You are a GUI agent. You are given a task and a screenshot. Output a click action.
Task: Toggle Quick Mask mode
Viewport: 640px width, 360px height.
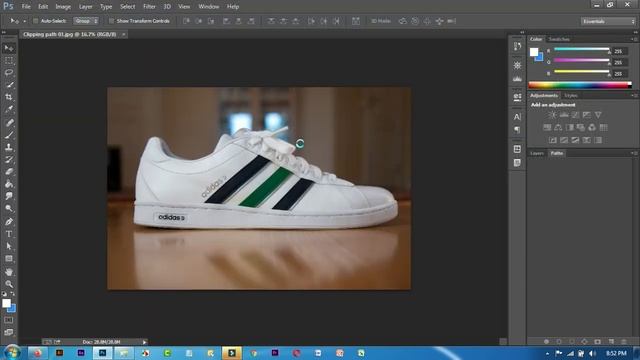pyautogui.click(x=9, y=320)
